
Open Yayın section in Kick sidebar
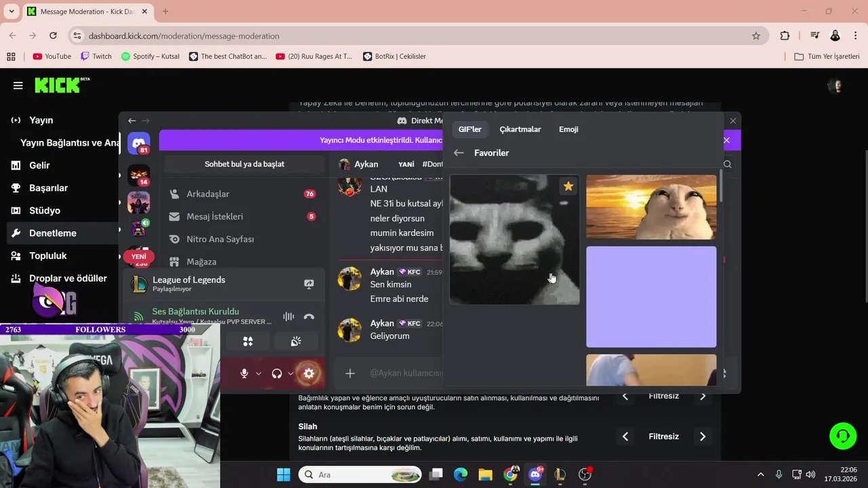point(41,120)
